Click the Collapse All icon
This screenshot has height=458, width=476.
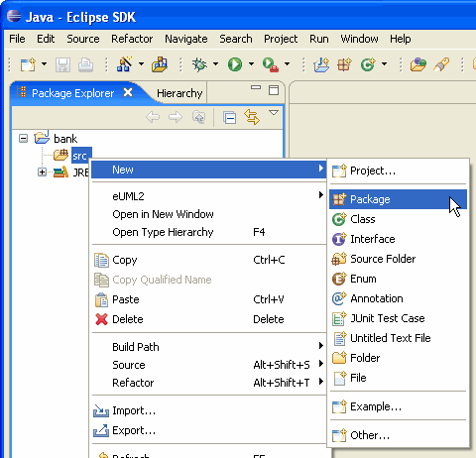229,118
